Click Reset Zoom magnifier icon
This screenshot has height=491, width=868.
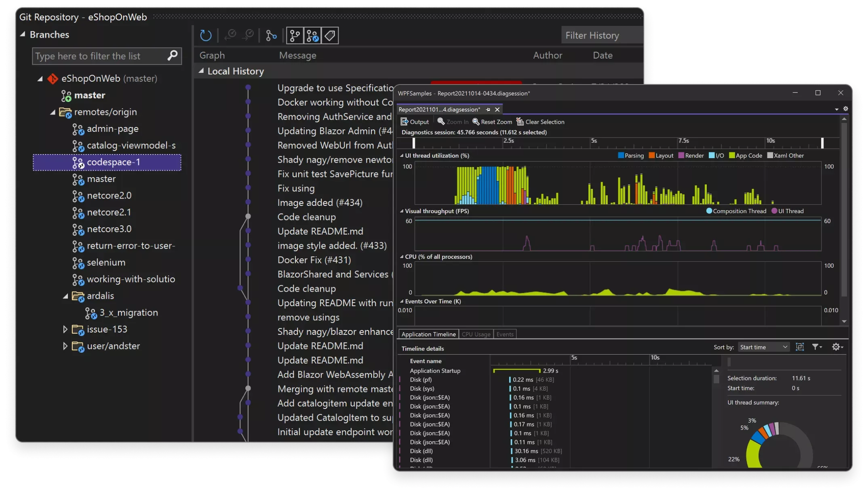tap(476, 122)
